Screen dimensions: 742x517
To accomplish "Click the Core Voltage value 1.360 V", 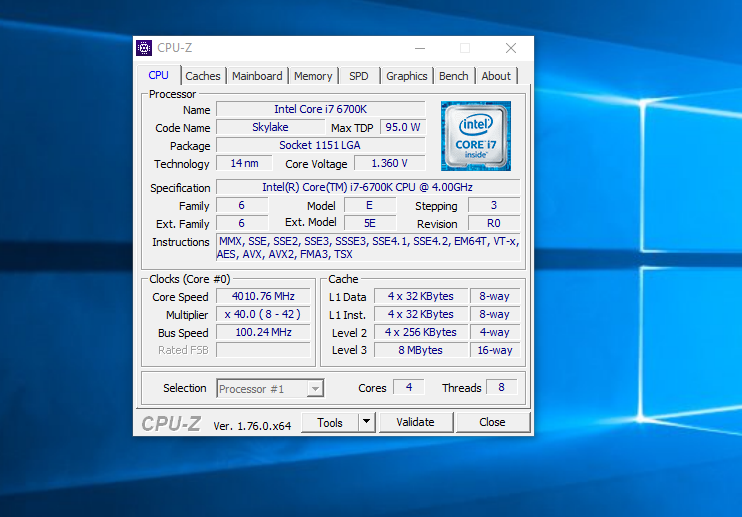I will (389, 163).
